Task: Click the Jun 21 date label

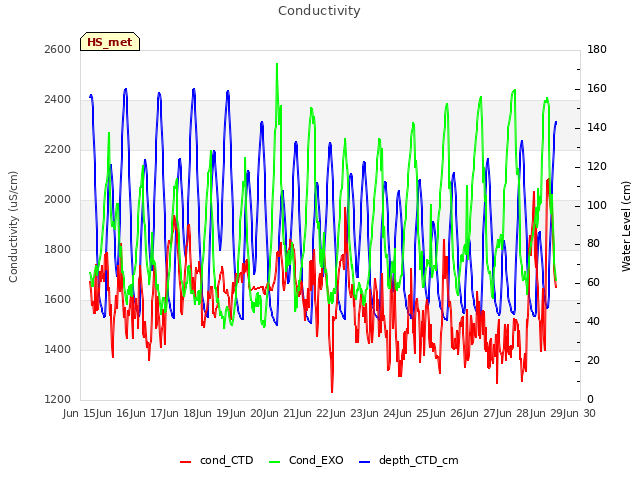Action: point(281,413)
